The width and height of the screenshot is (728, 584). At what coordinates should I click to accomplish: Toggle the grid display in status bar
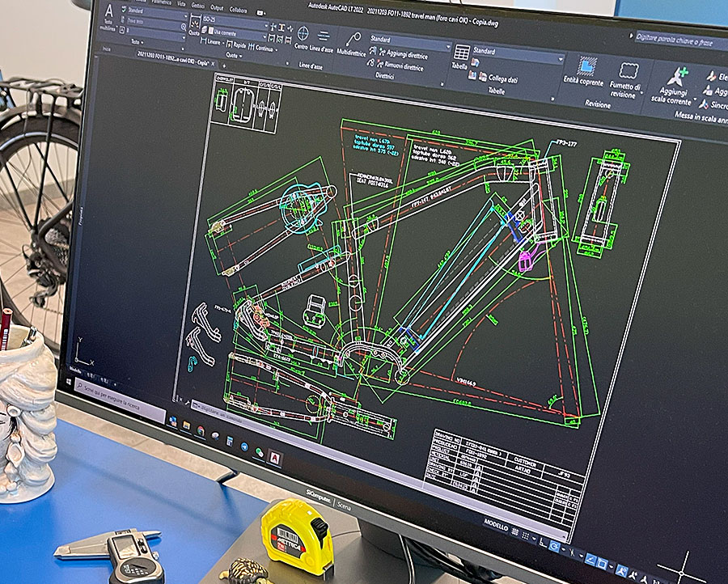pos(516,532)
